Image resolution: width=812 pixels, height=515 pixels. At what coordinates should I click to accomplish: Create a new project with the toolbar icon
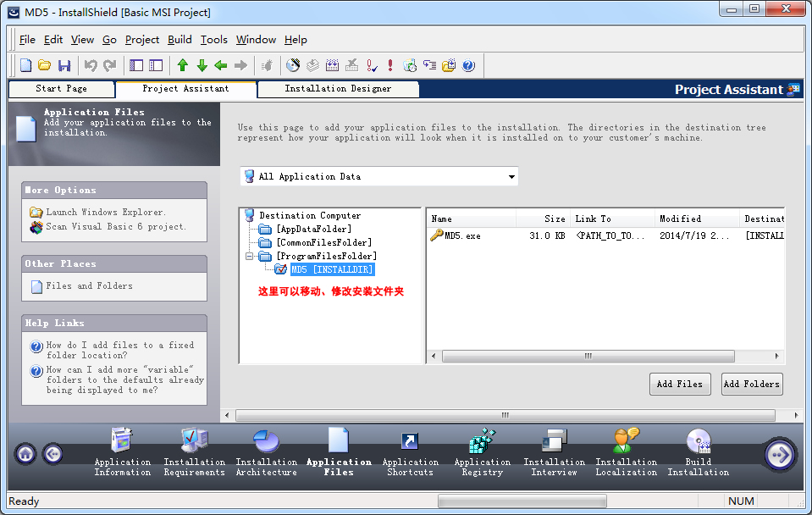(25, 65)
